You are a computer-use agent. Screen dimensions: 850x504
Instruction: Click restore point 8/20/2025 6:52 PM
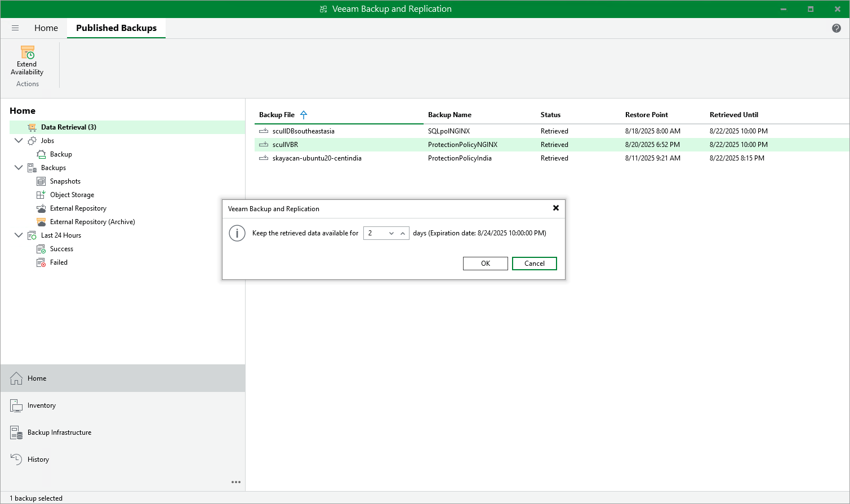[652, 145]
